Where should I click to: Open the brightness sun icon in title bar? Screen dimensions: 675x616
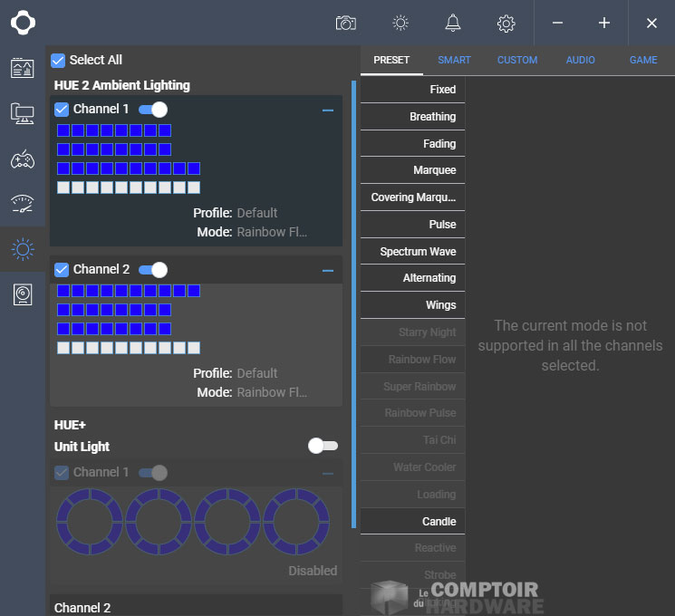coord(400,23)
